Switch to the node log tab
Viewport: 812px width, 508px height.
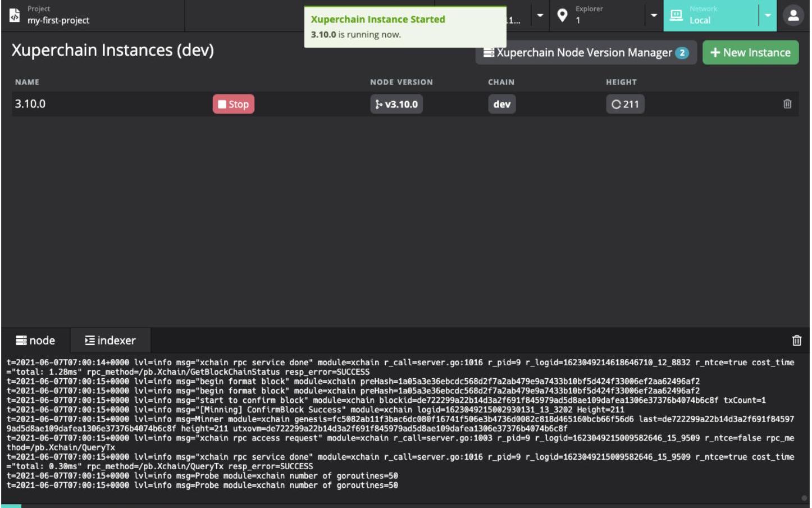[x=35, y=341]
